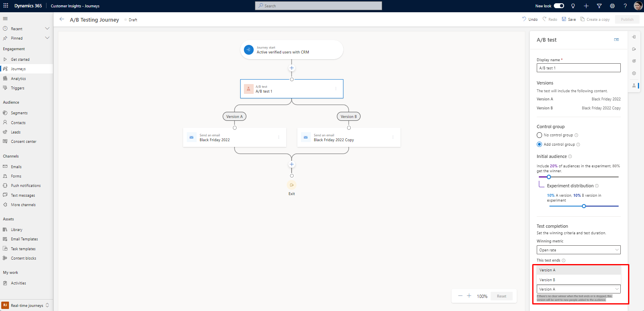The width and height of the screenshot is (644, 311).
Task: Switch area using Real-time journeys selector
Action: coord(27,305)
